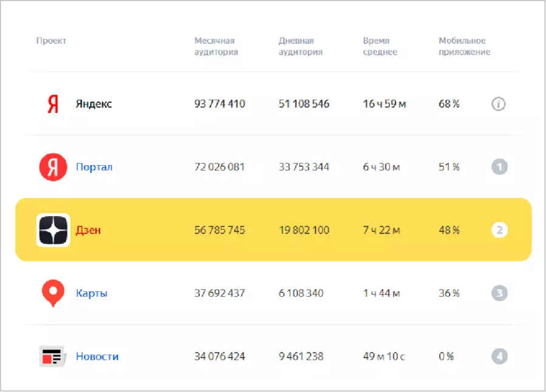Click the Яндекс project name
Screen dimensions: 546x392
pos(94,104)
